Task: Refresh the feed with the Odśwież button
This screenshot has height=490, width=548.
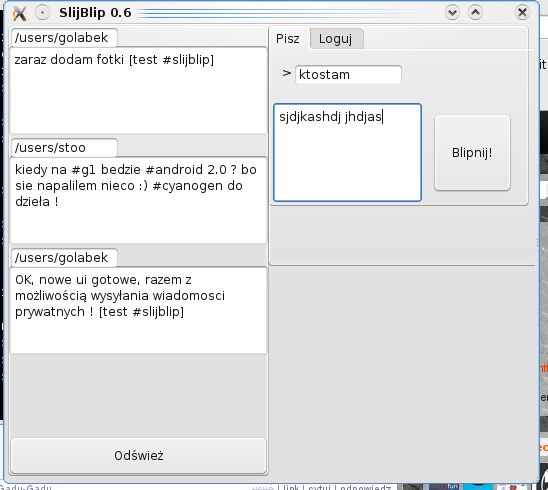Action: [139, 456]
